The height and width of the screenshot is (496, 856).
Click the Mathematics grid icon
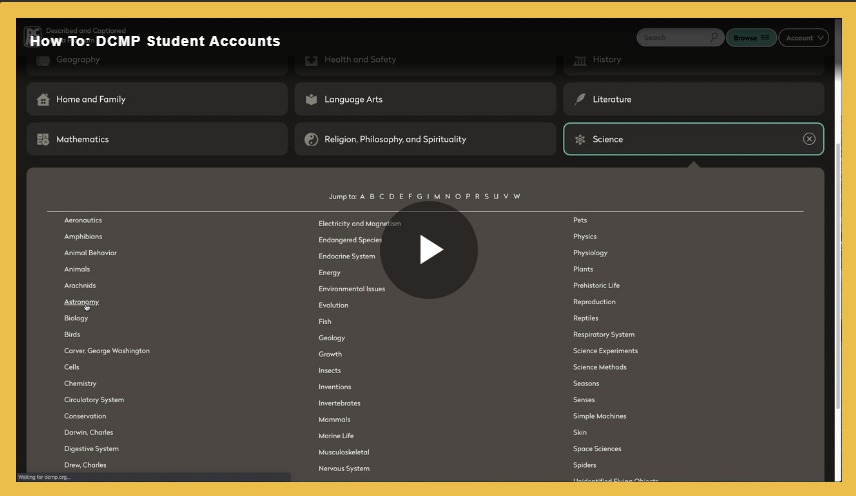pos(43,139)
